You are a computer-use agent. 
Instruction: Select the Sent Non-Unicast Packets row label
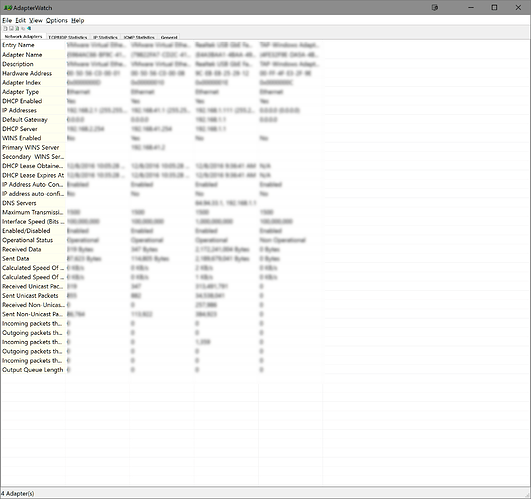click(33, 314)
